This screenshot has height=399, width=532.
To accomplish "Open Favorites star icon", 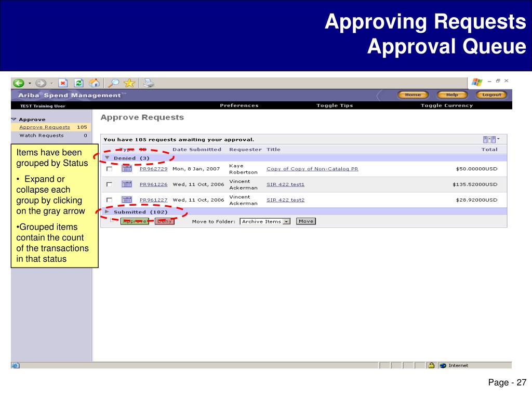I will [129, 83].
